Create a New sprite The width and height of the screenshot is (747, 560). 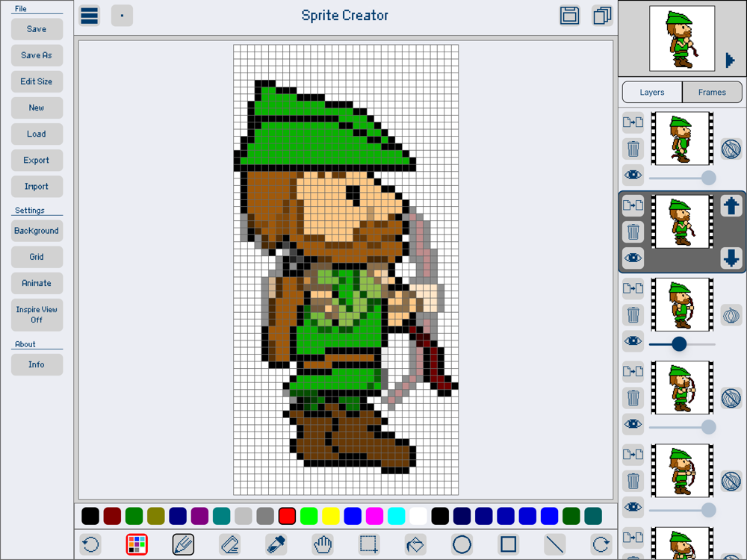[x=37, y=108]
